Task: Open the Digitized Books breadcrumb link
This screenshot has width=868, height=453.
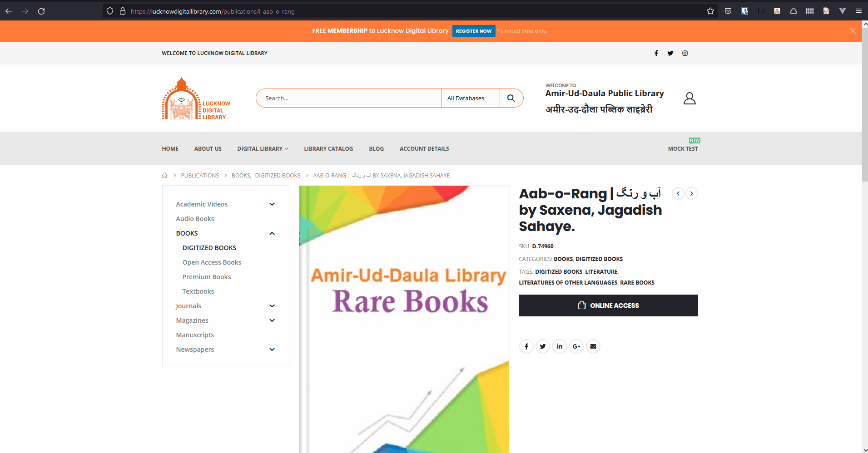Action: point(278,176)
